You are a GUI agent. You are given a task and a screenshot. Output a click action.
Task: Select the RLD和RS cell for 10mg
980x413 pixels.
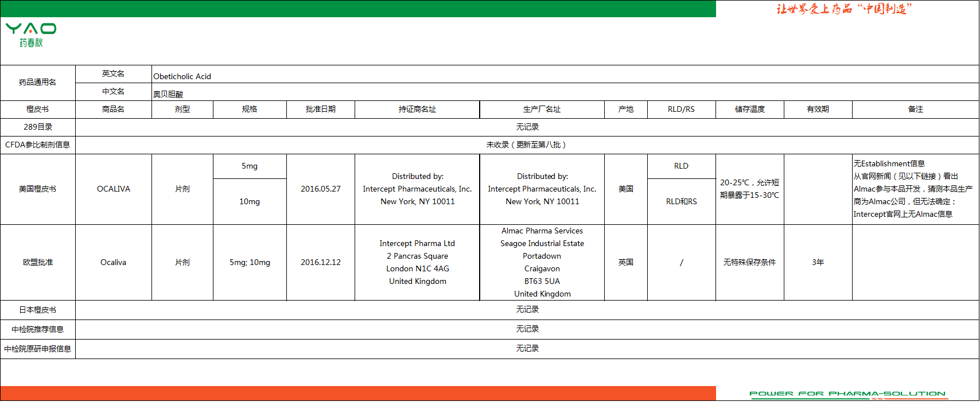pyautogui.click(x=682, y=202)
